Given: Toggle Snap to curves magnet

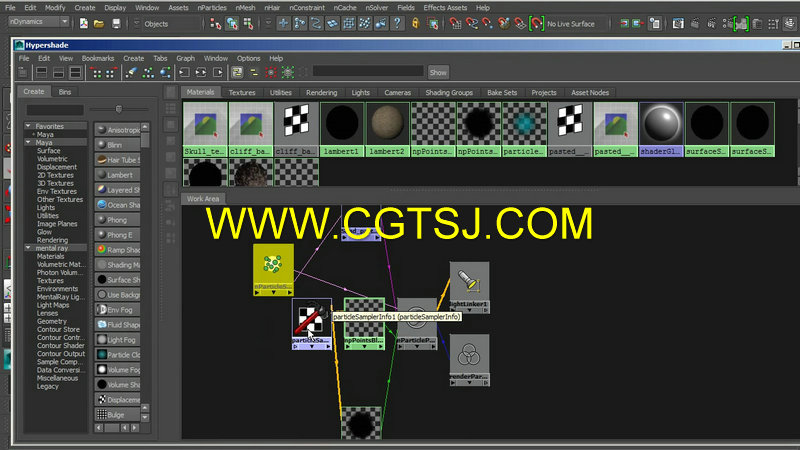Looking at the screenshot, I should pyautogui.click(x=471, y=23).
